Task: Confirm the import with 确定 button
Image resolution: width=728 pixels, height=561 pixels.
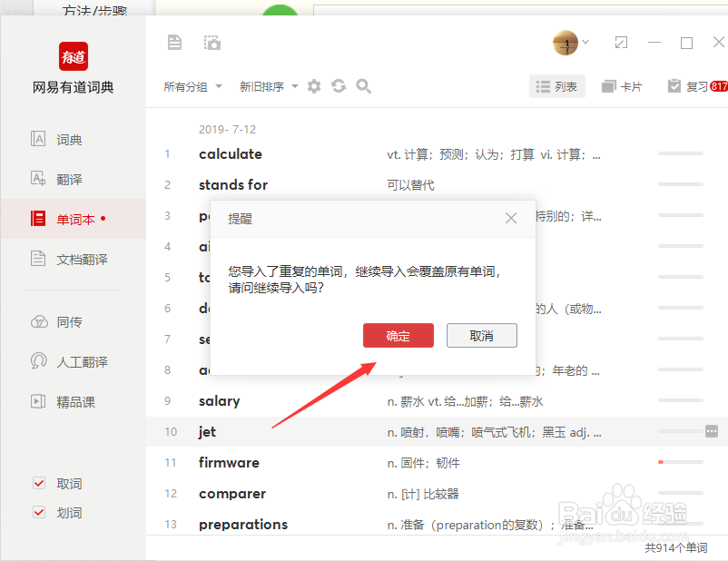Action: 398,335
